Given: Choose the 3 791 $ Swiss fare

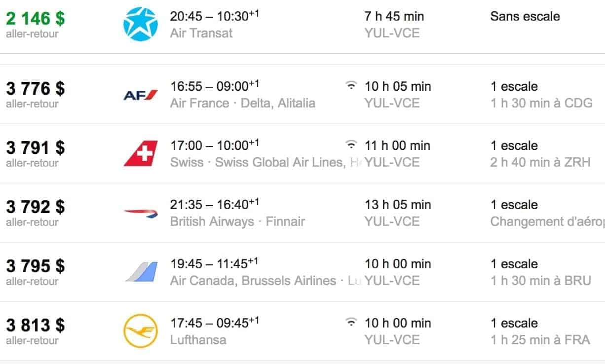Looking at the screenshot, I should [x=35, y=148].
